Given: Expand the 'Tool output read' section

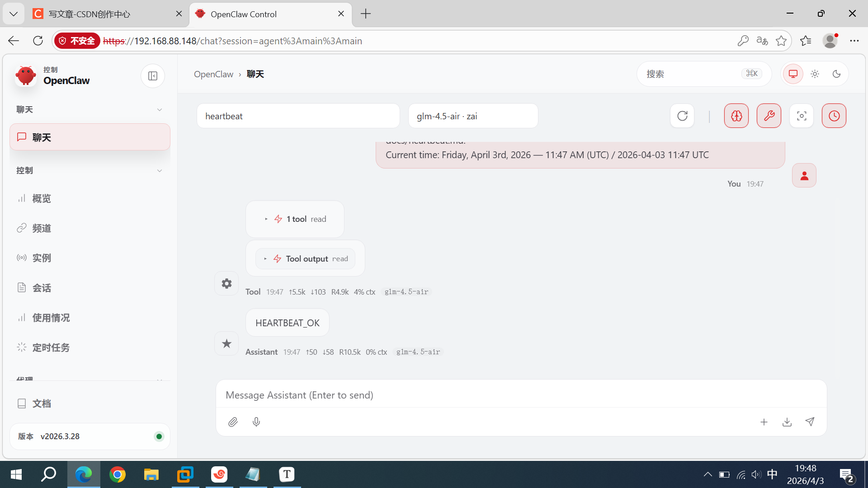Looking at the screenshot, I should click(x=306, y=259).
